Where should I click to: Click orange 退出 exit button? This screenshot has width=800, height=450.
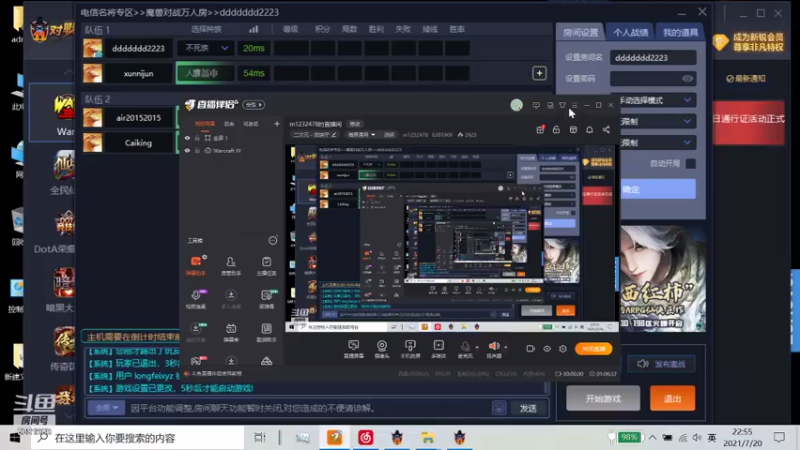[x=672, y=398]
